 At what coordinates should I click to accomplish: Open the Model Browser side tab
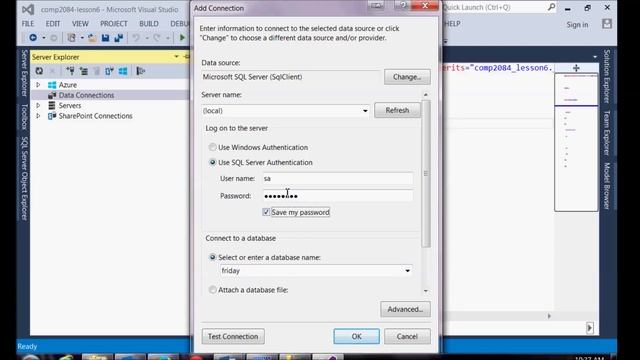607,186
